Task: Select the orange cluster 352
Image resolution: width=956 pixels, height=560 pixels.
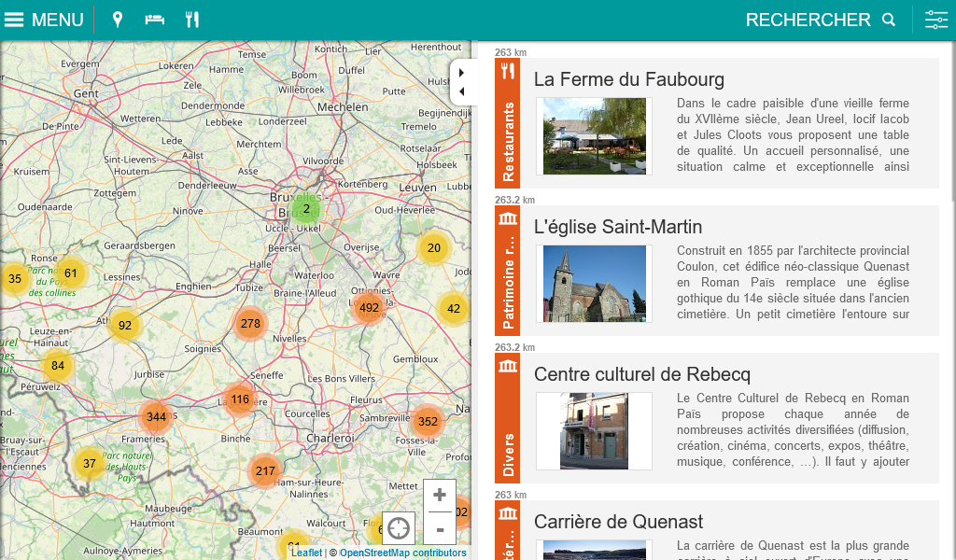Action: coord(428,421)
